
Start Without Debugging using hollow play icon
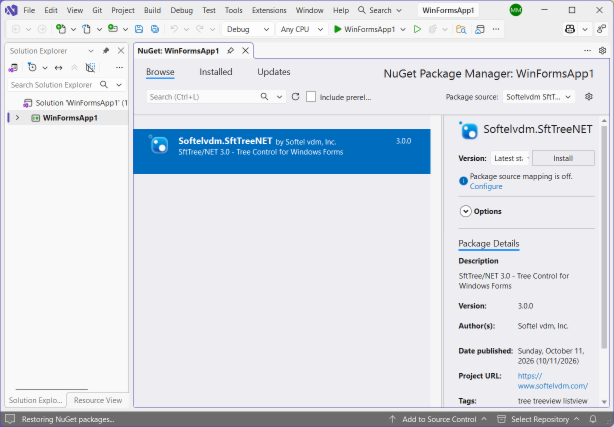pos(417,29)
